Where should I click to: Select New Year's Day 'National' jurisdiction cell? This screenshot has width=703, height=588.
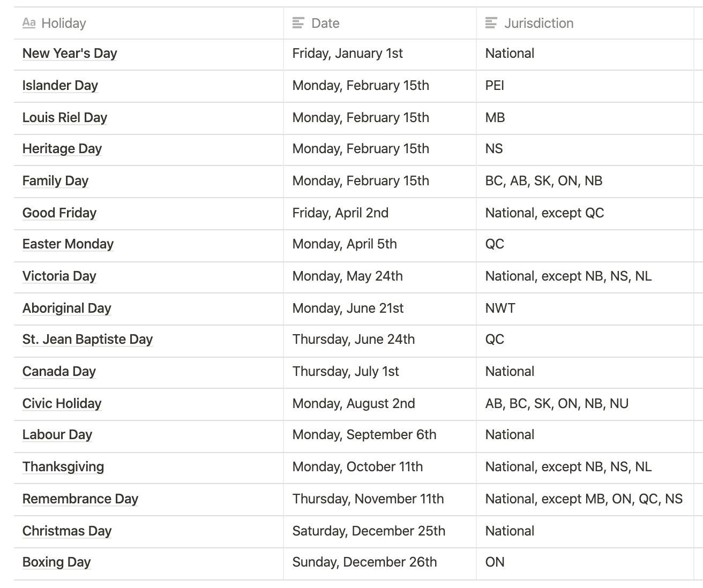585,54
